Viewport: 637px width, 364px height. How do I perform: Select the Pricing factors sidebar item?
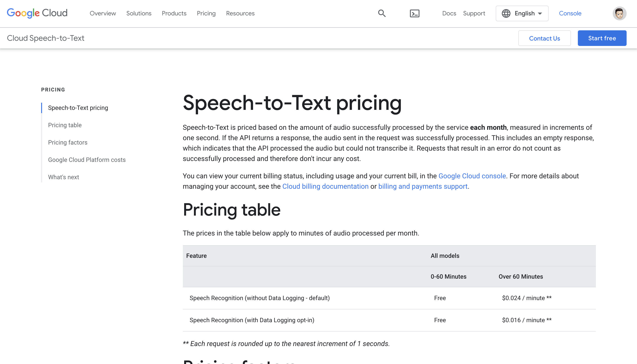point(67,142)
